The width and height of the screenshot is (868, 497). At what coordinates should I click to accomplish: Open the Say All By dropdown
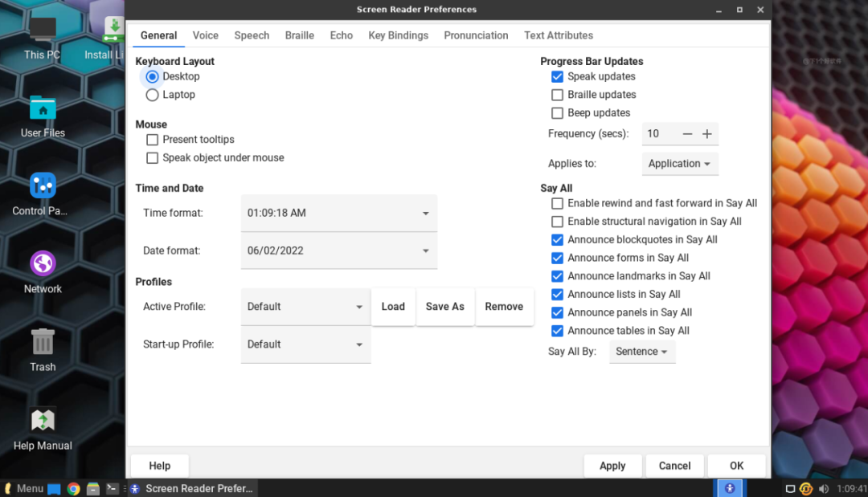pos(641,351)
